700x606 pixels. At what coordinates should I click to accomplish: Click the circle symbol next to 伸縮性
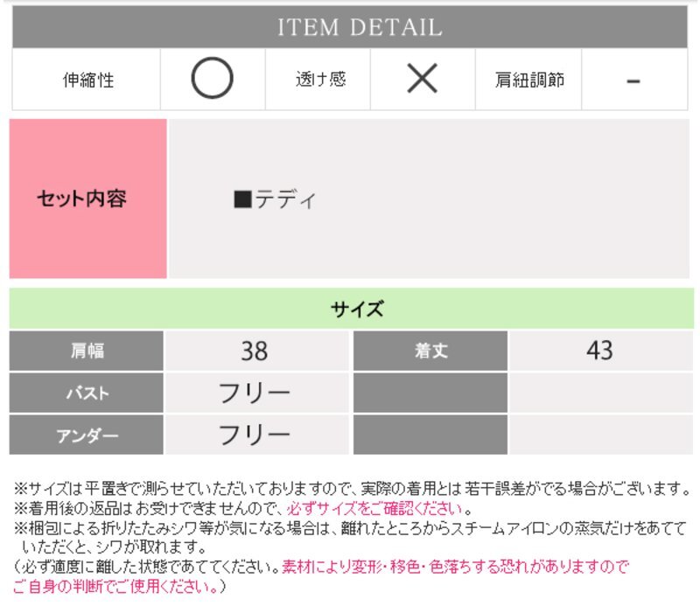212,80
